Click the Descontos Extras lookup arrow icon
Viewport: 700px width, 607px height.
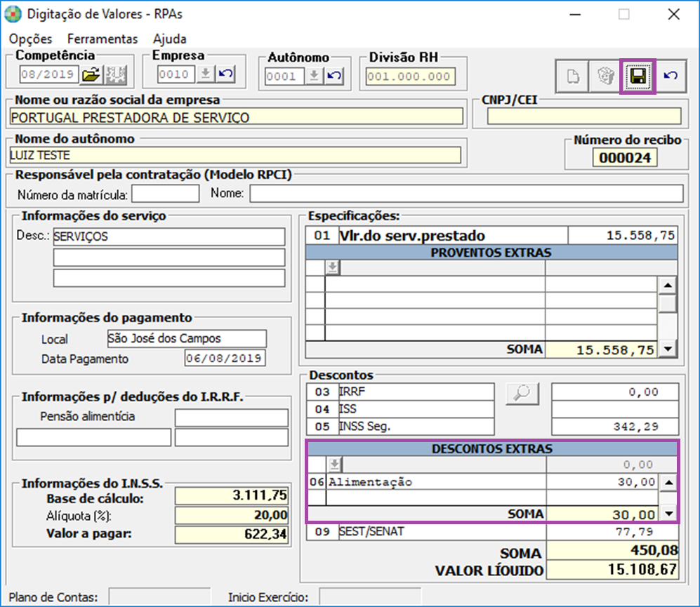[334, 465]
